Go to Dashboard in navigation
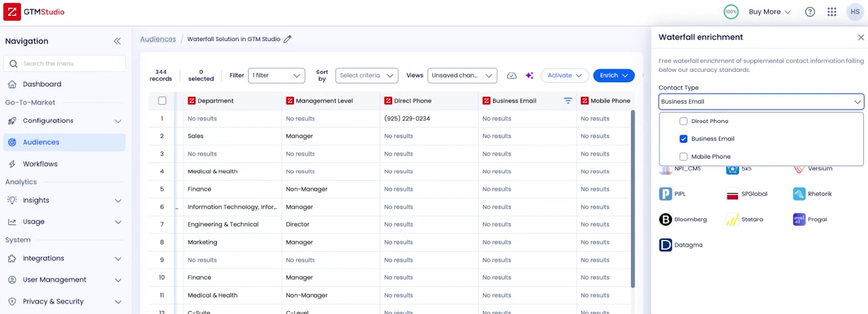Image resolution: width=868 pixels, height=314 pixels. click(x=64, y=84)
